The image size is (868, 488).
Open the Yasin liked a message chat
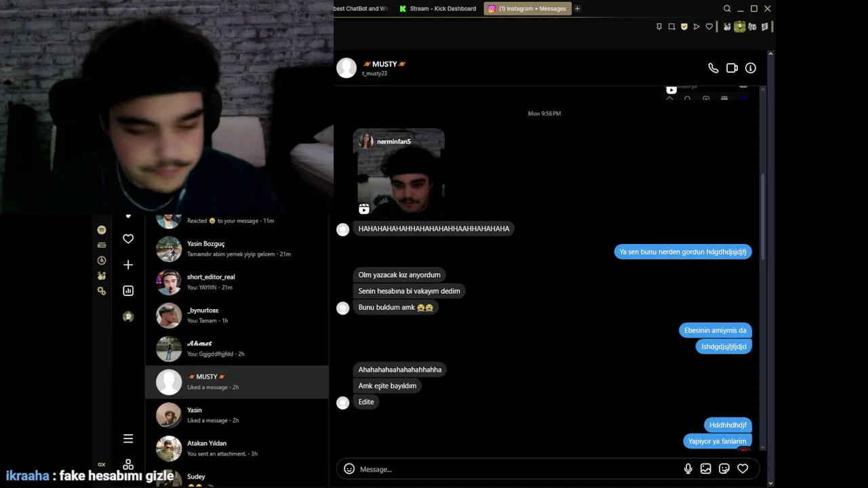coord(237,415)
